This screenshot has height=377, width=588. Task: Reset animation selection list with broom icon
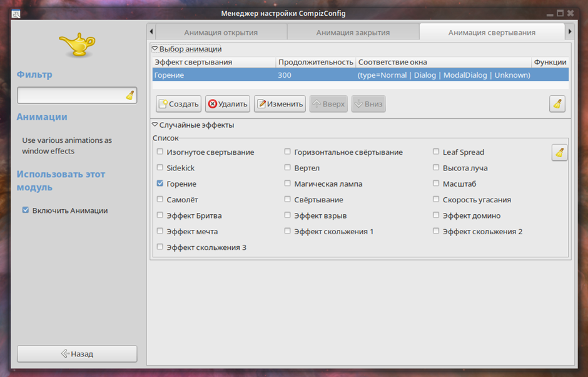click(x=557, y=104)
